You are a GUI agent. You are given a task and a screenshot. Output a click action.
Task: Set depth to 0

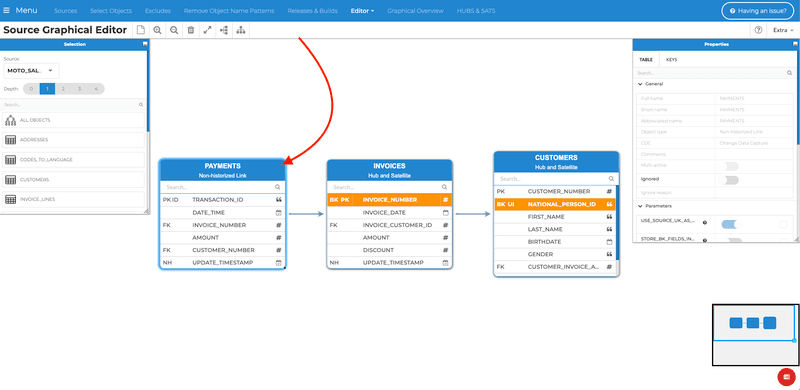click(x=31, y=89)
